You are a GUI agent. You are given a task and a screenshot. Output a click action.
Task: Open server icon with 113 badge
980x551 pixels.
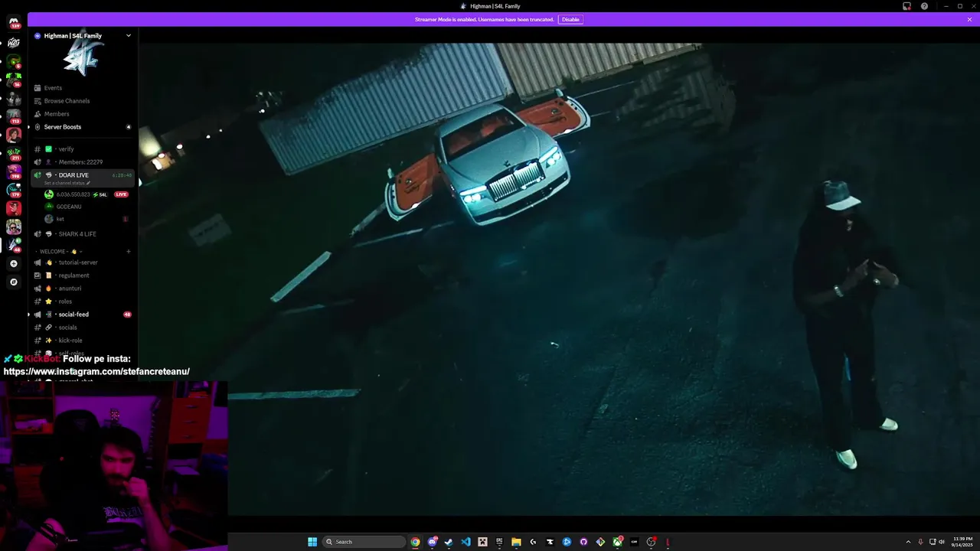point(13,116)
